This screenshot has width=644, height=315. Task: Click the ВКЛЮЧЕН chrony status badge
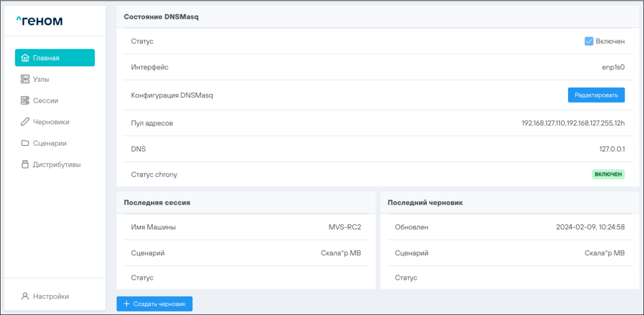pyautogui.click(x=608, y=174)
